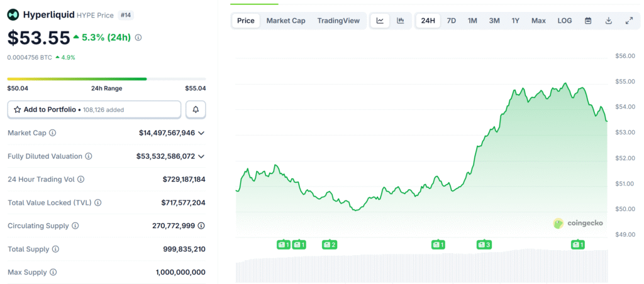Click the $50.04 range low value

[x=18, y=88]
